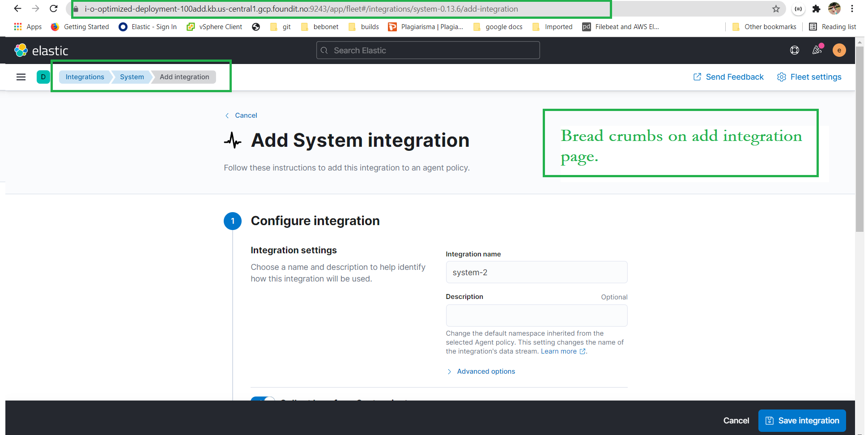
Task: Click the Chrome profile avatar
Action: [x=834, y=9]
